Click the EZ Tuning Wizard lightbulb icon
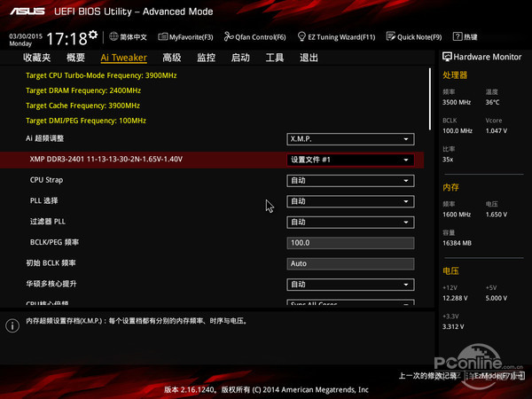The width and height of the screenshot is (532, 399). tap(301, 36)
